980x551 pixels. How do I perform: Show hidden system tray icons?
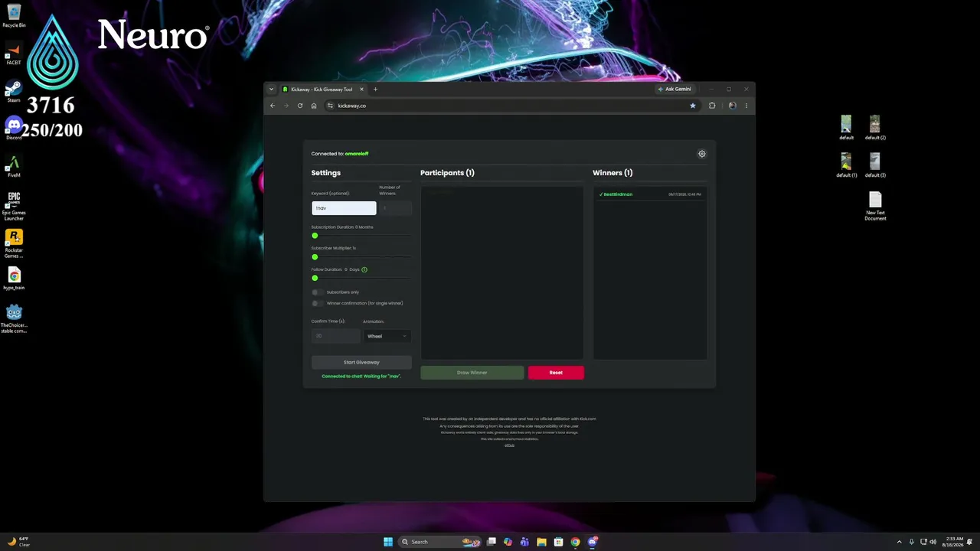click(x=899, y=542)
